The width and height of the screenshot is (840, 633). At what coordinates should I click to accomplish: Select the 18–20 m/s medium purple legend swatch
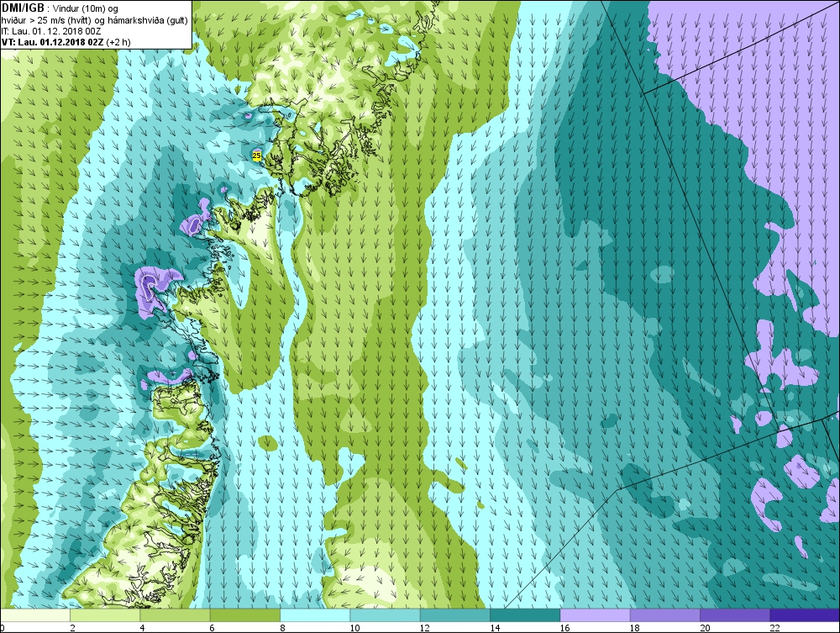(x=664, y=615)
